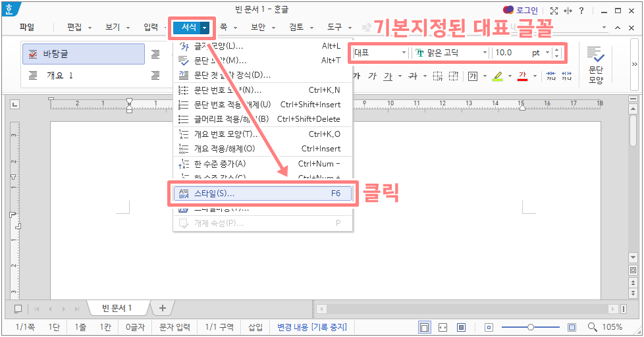Open strikethrough style dropdown arrow
644x337 pixels.
(425, 76)
